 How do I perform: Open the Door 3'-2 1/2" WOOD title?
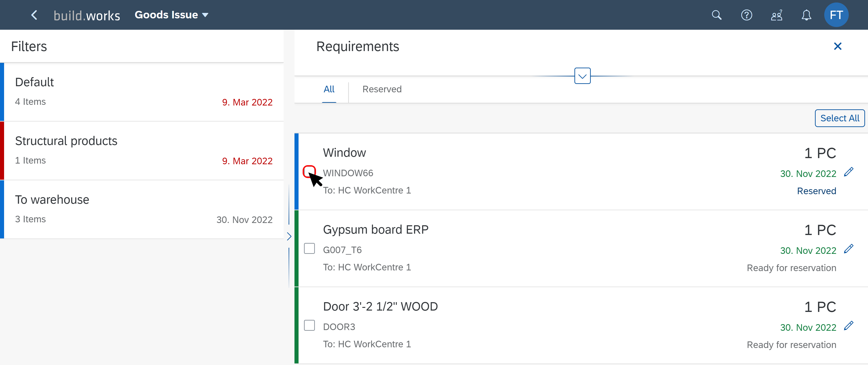coord(380,306)
